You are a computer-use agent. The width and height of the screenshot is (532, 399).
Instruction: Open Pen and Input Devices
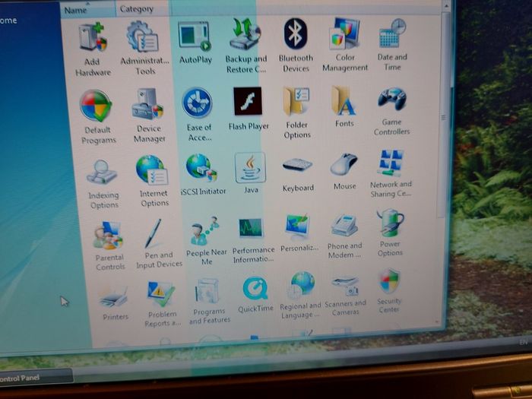[x=159, y=244]
